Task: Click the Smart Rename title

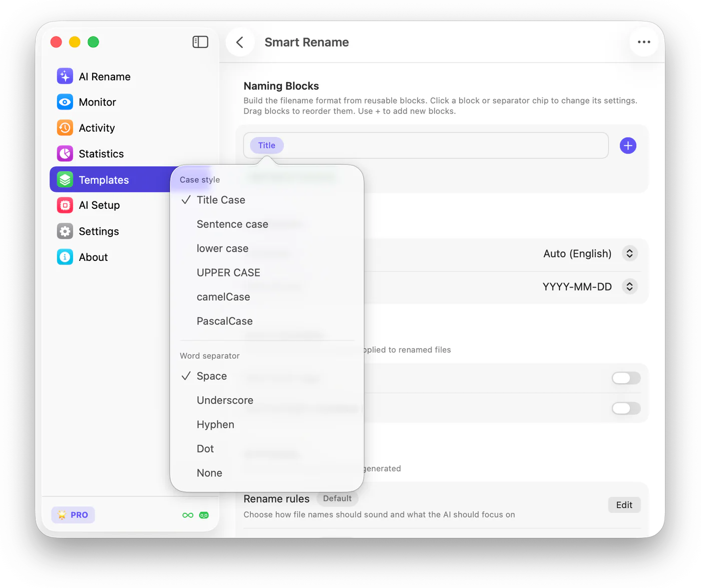Action: click(307, 42)
